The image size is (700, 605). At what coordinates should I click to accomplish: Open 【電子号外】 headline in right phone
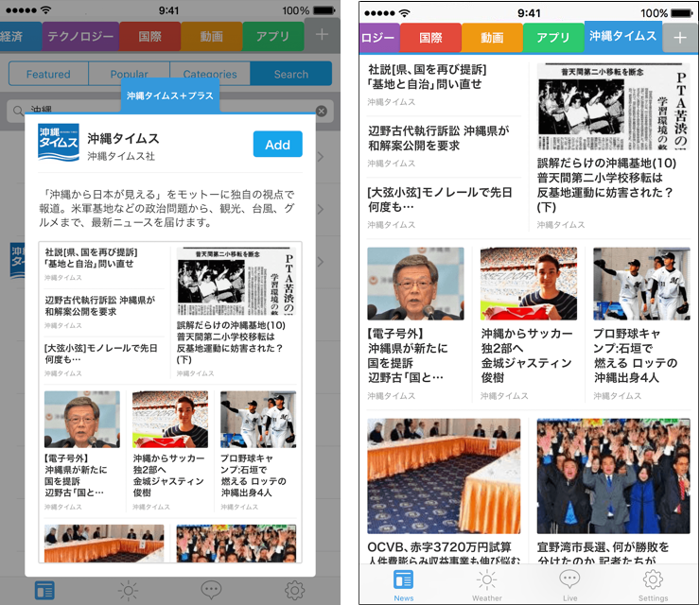click(408, 355)
